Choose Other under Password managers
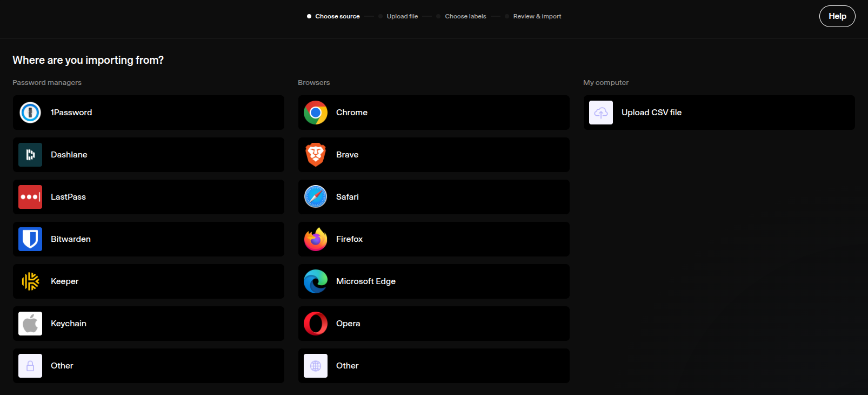Viewport: 868px width, 395px height. (149, 366)
